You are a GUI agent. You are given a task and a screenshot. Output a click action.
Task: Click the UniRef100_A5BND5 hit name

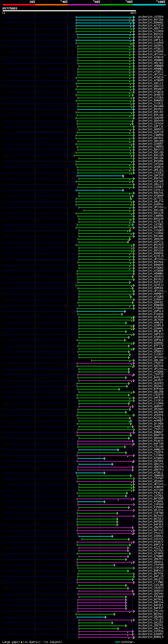click(x=151, y=66)
